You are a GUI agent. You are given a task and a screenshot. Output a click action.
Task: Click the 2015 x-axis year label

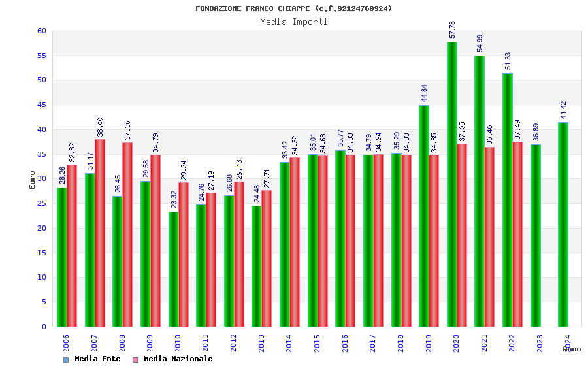[318, 343]
